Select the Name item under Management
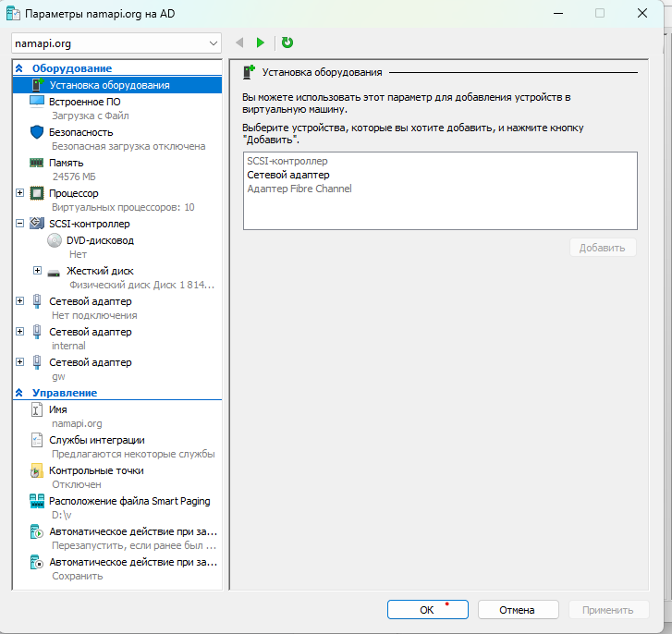672x634 pixels. pyautogui.click(x=57, y=409)
